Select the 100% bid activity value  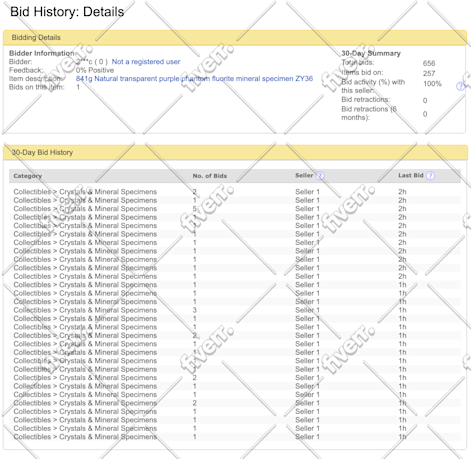(432, 84)
